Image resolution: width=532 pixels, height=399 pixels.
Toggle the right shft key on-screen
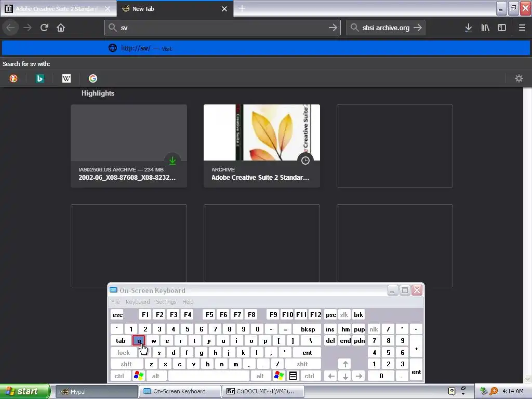click(302, 364)
